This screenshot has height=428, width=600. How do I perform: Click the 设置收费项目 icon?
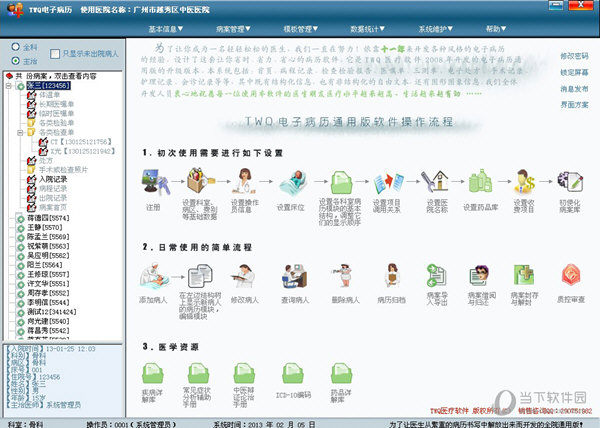tap(524, 181)
